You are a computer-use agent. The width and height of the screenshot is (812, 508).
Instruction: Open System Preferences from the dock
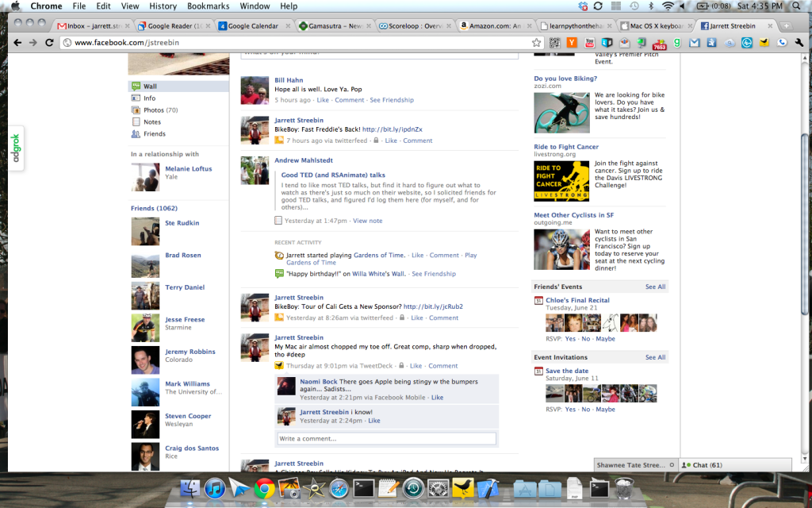[x=438, y=488]
